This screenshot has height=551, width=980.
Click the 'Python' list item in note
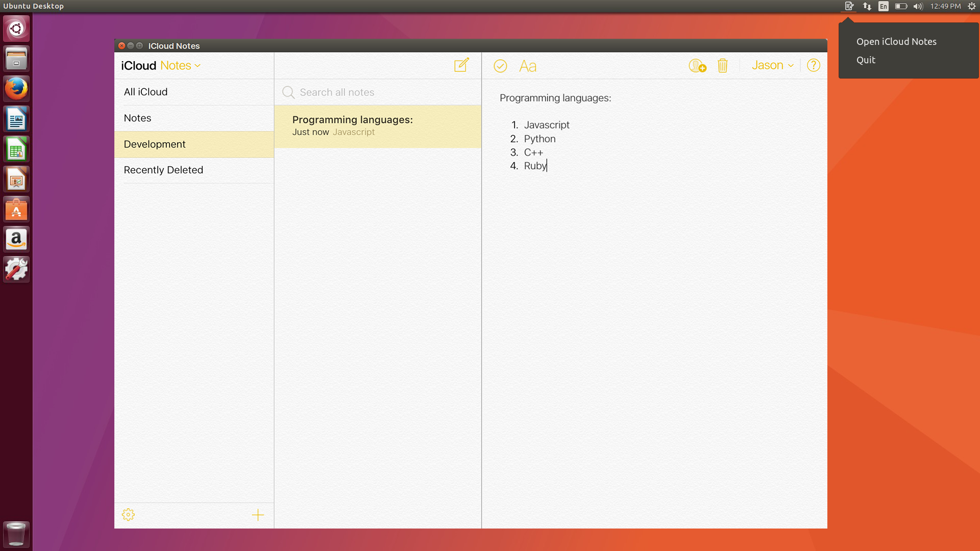click(540, 139)
